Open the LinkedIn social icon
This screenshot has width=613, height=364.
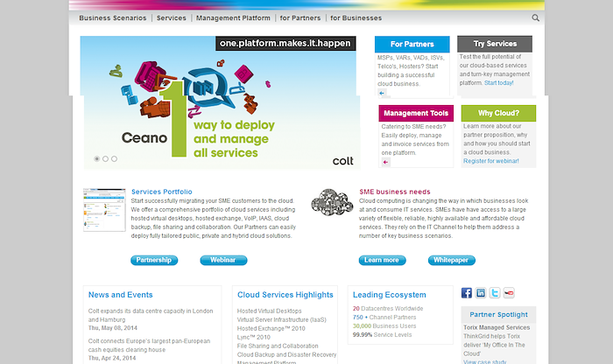(481, 293)
